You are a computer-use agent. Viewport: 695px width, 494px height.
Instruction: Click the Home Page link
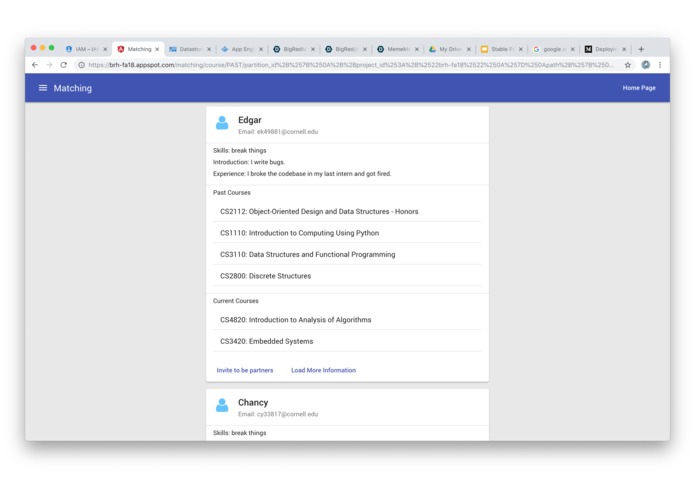(x=639, y=88)
